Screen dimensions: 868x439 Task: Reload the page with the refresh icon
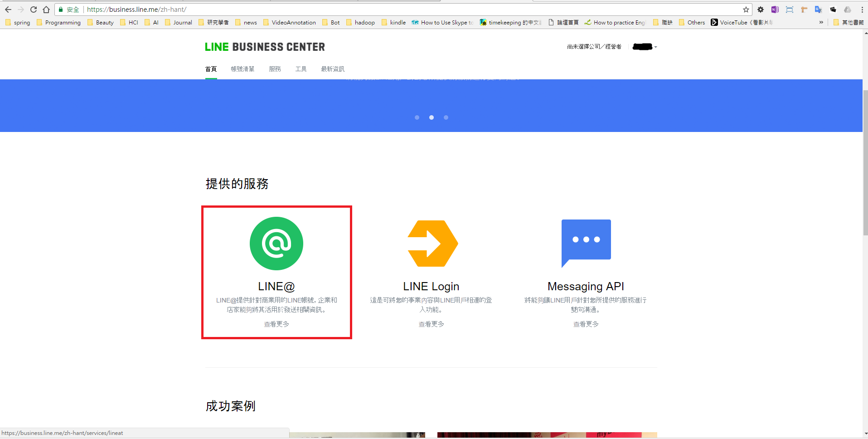coord(34,10)
